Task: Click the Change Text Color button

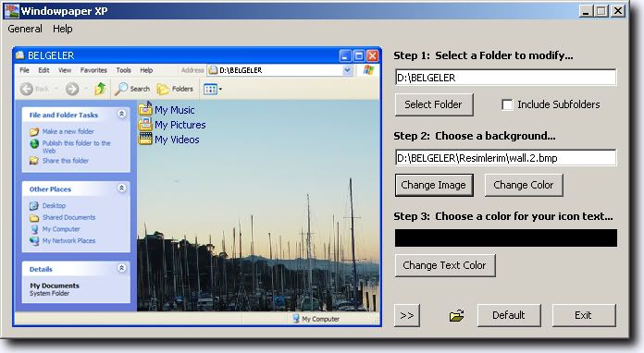Action: point(445,265)
